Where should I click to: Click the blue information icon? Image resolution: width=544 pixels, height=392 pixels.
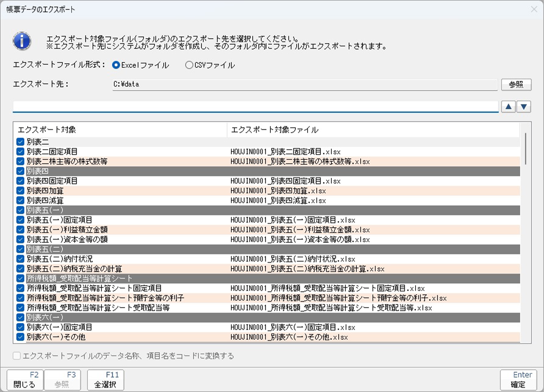[22, 41]
